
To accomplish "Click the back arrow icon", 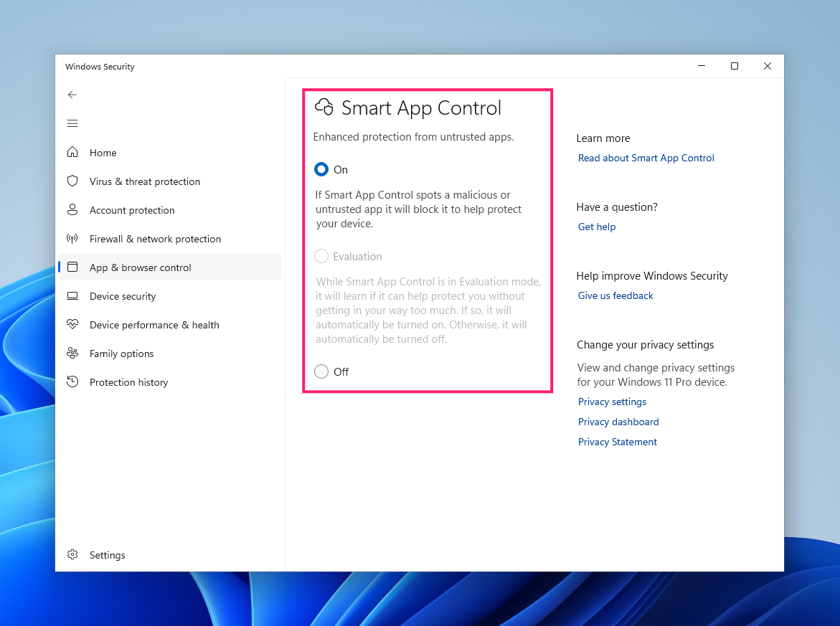I will tap(72, 95).
